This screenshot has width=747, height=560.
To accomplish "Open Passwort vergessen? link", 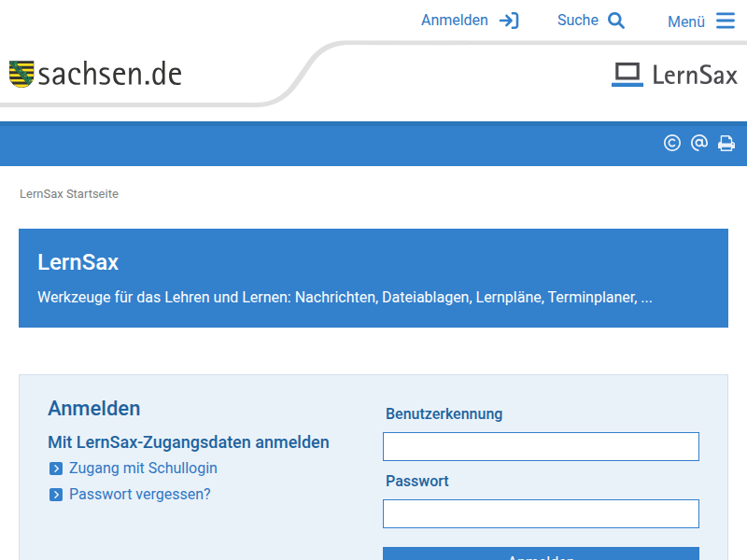I will [139, 495].
